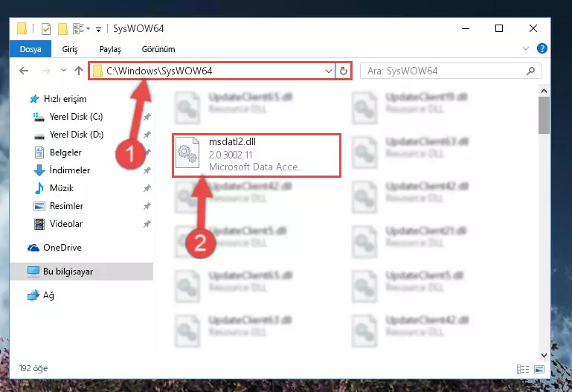Click the Properties checkmark icon in title bar

(46, 28)
